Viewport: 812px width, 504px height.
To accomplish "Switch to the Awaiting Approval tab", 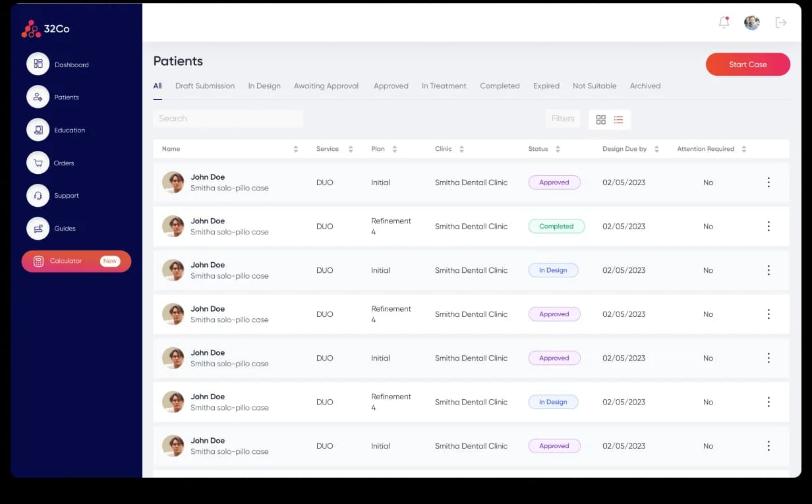I will [326, 86].
